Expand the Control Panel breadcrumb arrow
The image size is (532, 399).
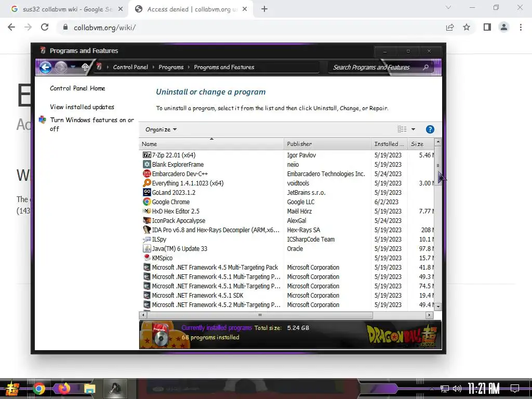coord(154,67)
